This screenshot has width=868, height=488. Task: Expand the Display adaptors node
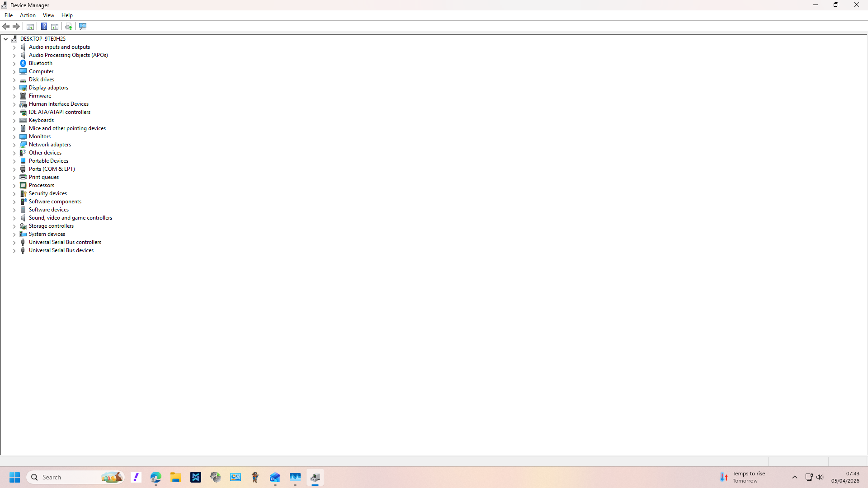pyautogui.click(x=14, y=88)
